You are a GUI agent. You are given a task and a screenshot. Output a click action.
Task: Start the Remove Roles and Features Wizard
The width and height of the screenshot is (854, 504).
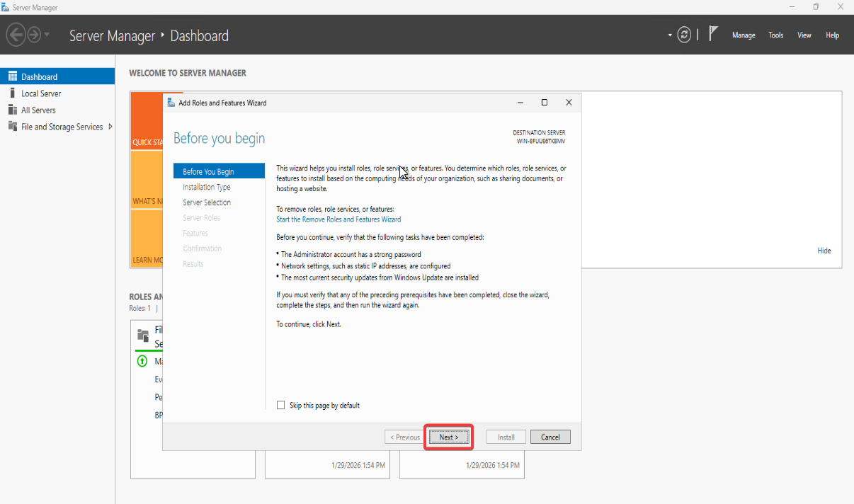(338, 219)
